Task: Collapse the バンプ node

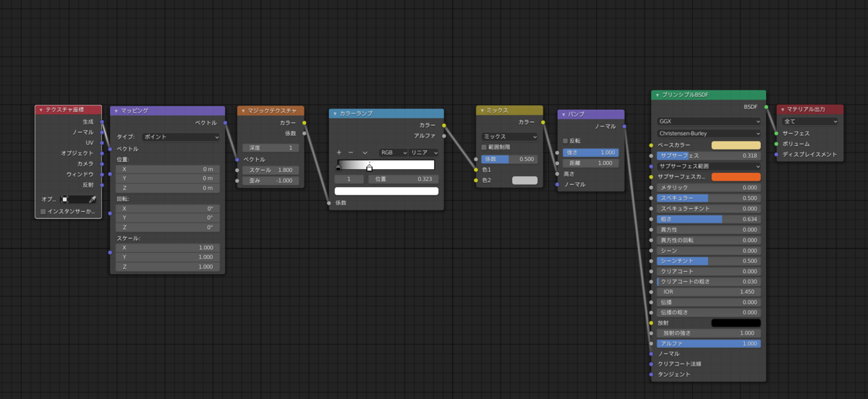Action: coord(563,114)
